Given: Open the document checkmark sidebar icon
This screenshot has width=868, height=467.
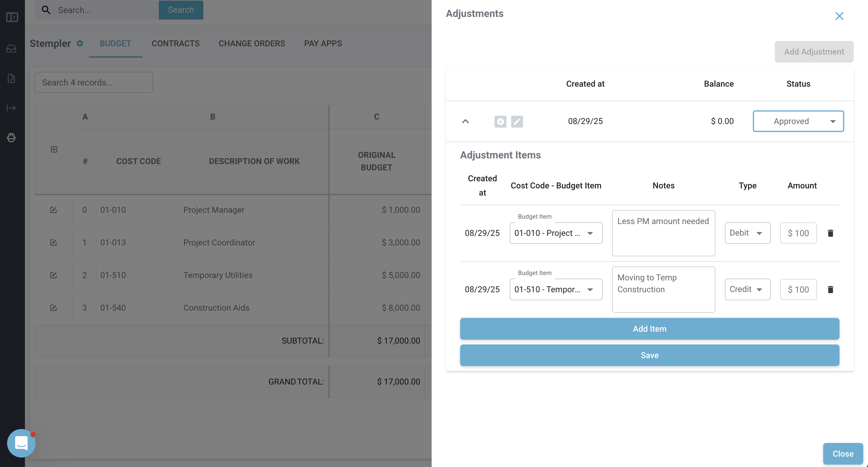Looking at the screenshot, I should pos(12,78).
